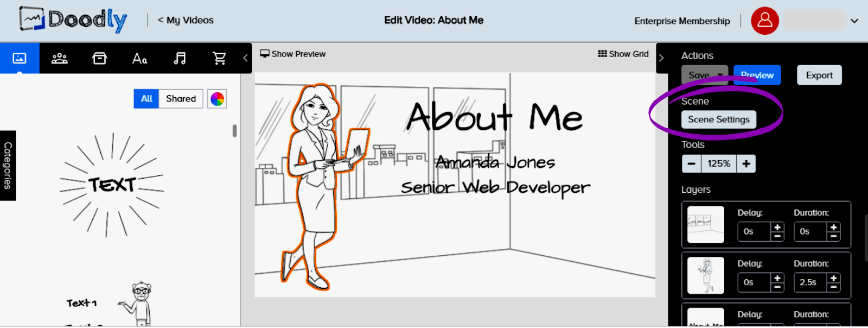Increase the background layer Delay
Viewport: 868px width, 328px height.
[x=777, y=227]
